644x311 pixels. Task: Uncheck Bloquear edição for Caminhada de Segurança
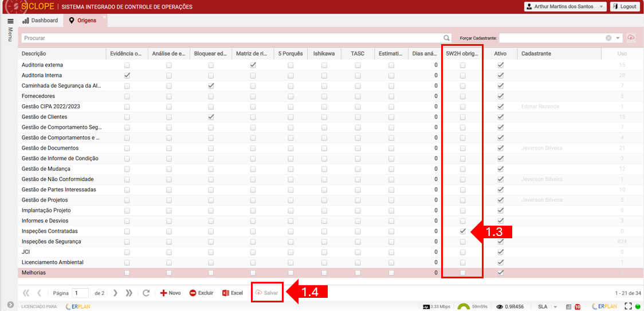[x=211, y=86]
